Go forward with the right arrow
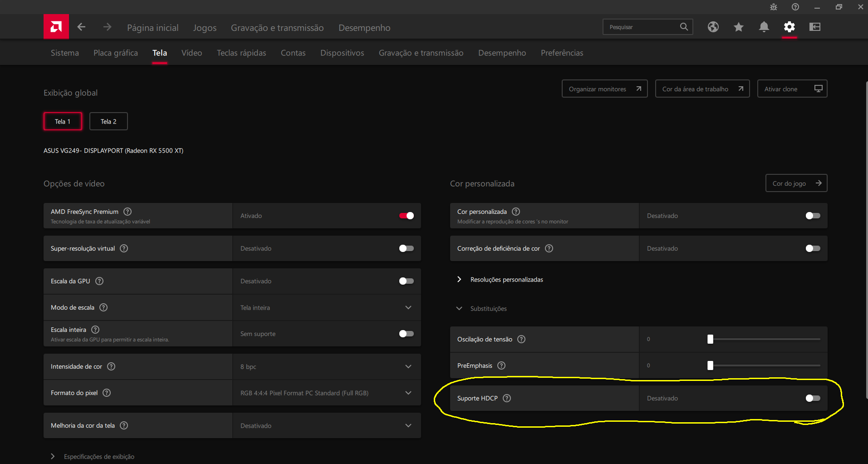 107,27
